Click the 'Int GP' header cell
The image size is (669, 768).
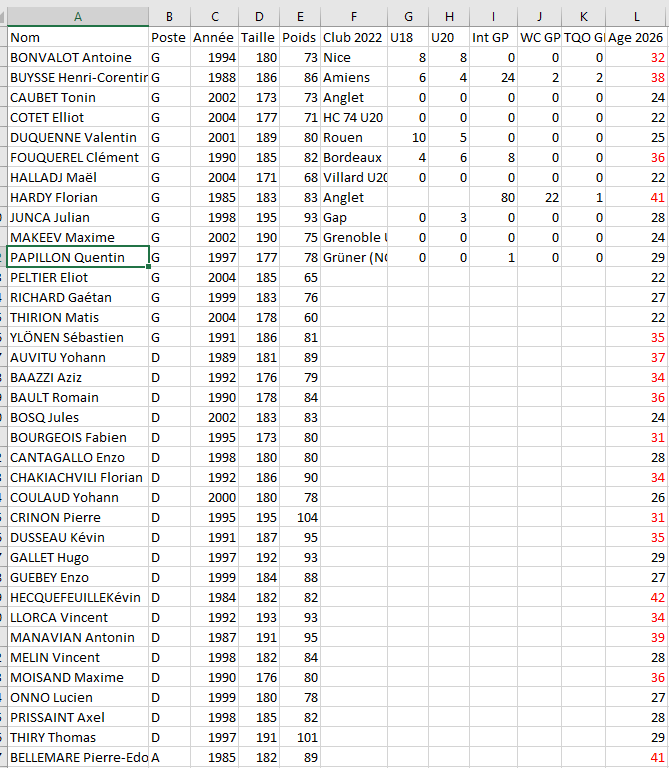point(494,37)
